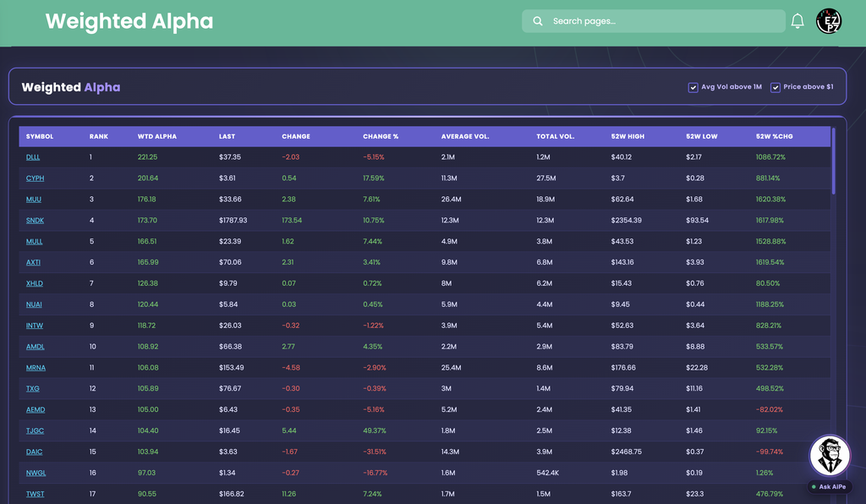Open the NWGL symbol link
Screen dimensions: 866x504
36,473
